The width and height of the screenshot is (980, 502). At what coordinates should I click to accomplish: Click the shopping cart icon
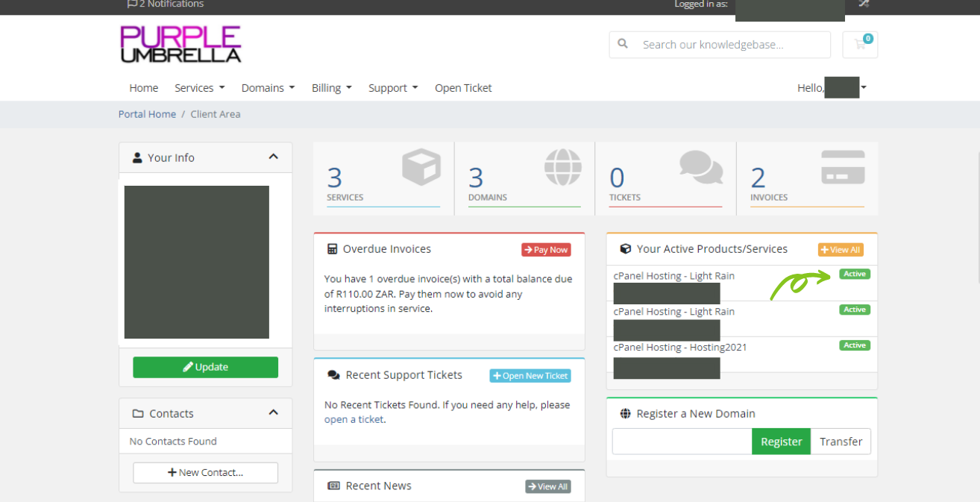[860, 45]
